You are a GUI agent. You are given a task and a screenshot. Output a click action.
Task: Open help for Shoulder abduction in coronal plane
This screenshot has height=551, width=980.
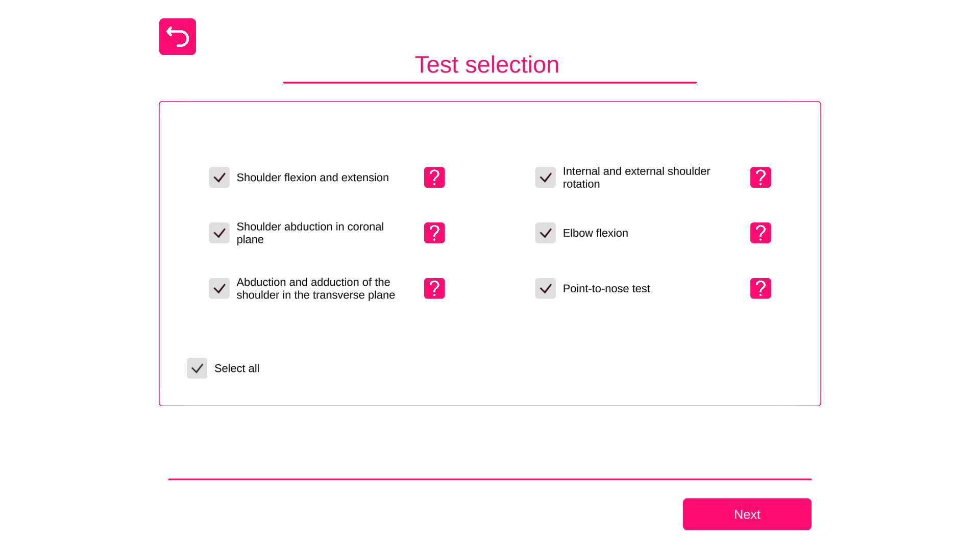coord(434,233)
